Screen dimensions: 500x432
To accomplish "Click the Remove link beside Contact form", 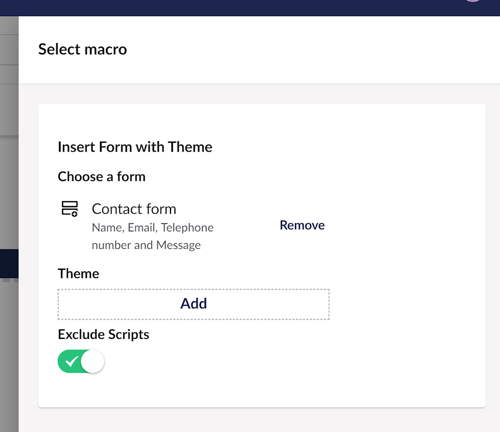I will 302,225.
